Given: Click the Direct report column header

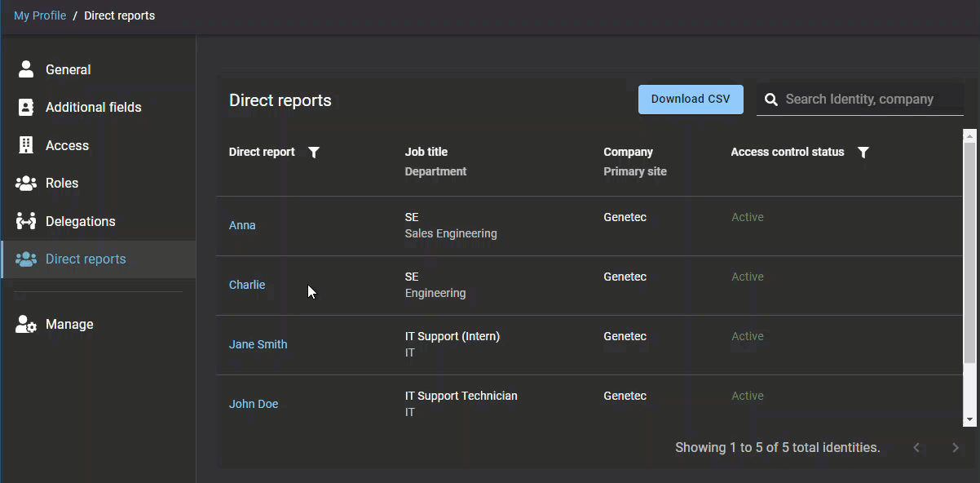Looking at the screenshot, I should click(x=262, y=152).
